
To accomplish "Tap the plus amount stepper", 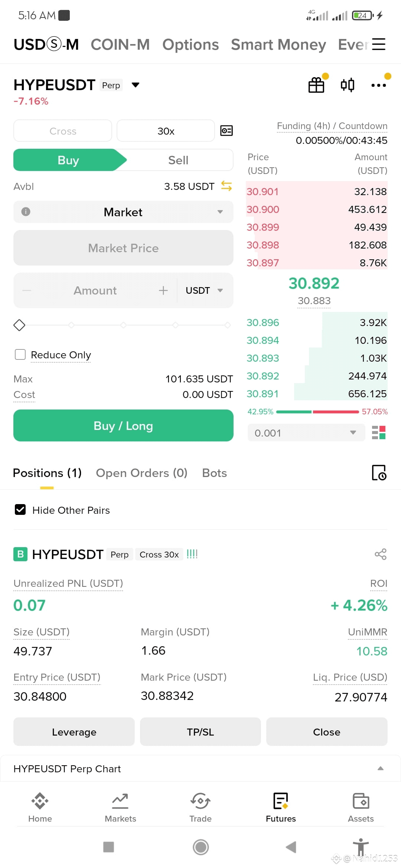I will pos(163,290).
